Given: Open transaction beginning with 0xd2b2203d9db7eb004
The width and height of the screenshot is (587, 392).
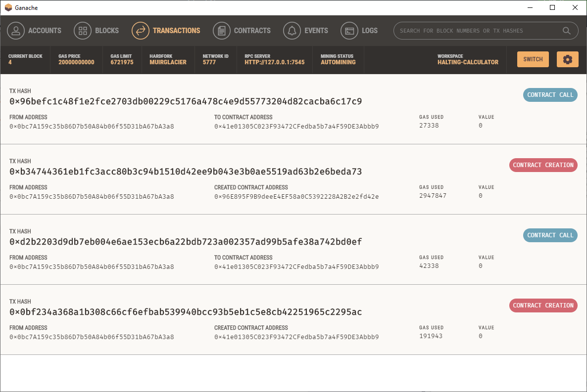Looking at the screenshot, I should click(186, 241).
